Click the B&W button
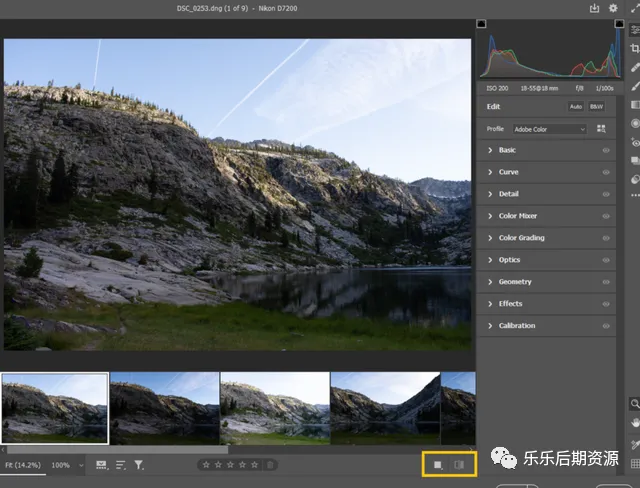This screenshot has height=488, width=640. tap(597, 106)
